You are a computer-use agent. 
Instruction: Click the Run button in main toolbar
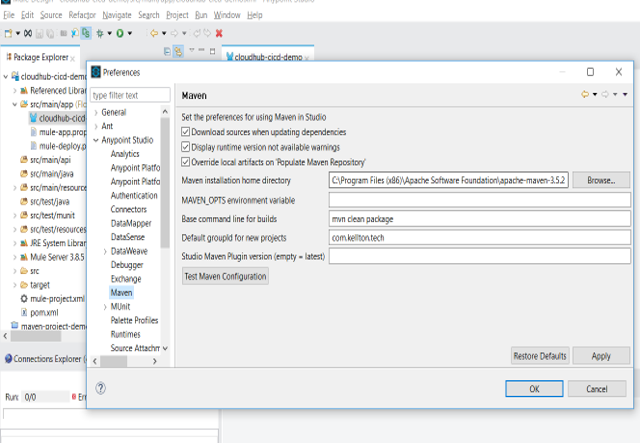pos(119,33)
